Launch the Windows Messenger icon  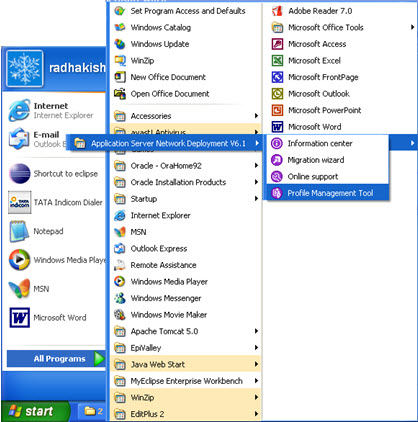(120, 298)
